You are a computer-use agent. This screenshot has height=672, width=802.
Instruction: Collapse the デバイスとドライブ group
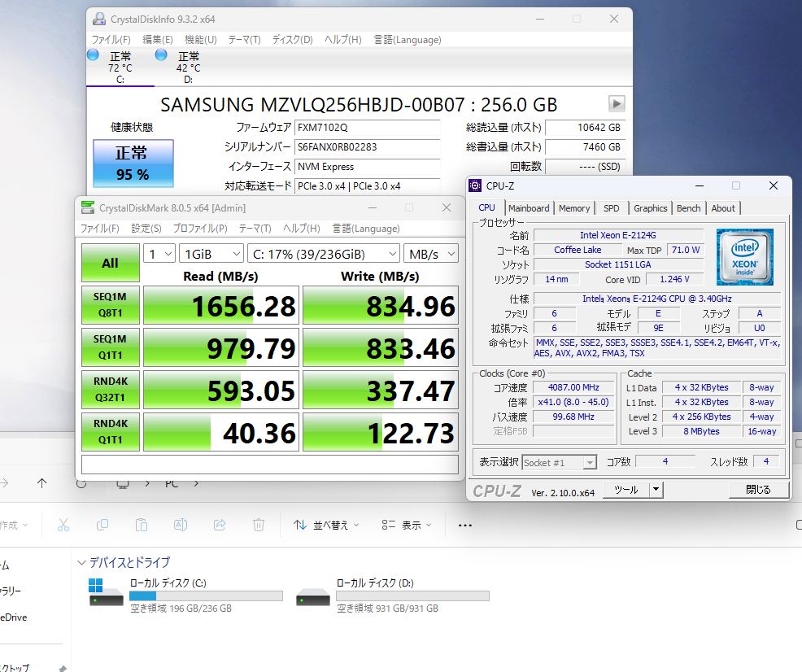(81, 562)
